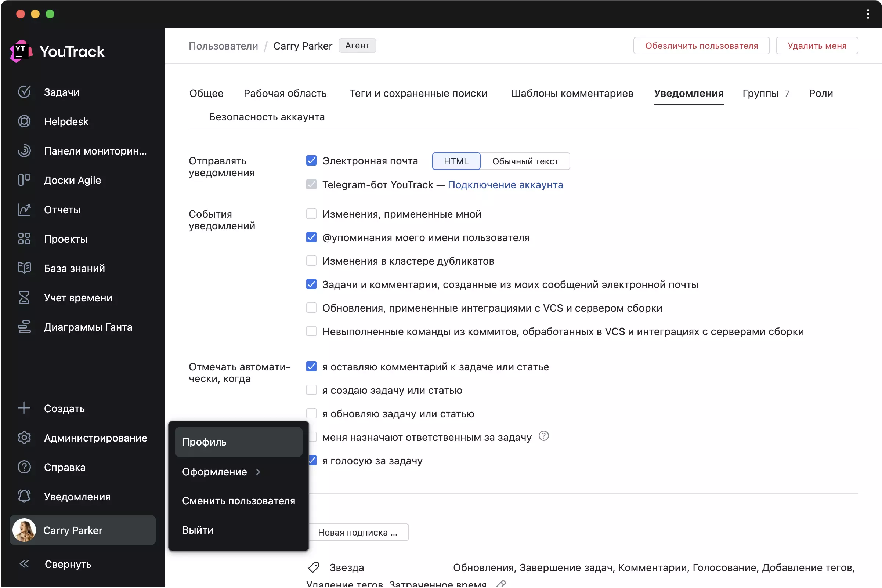This screenshot has width=882, height=588.
Task: Open the time tracking hourglass icon
Action: [x=24, y=298]
